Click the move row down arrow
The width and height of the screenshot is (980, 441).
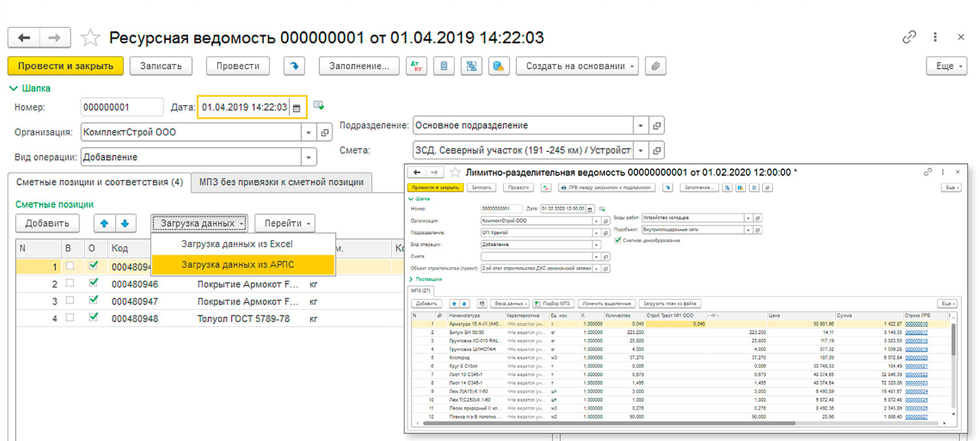coord(125,223)
